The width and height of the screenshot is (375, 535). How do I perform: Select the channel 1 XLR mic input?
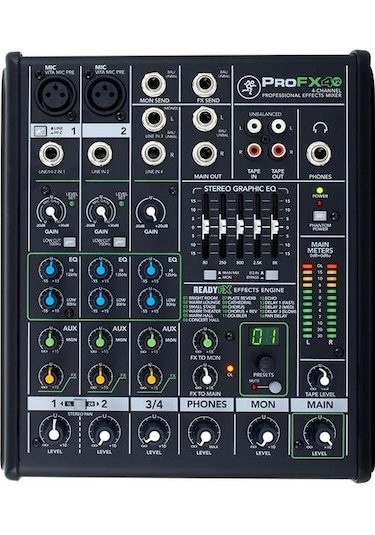pos(55,95)
